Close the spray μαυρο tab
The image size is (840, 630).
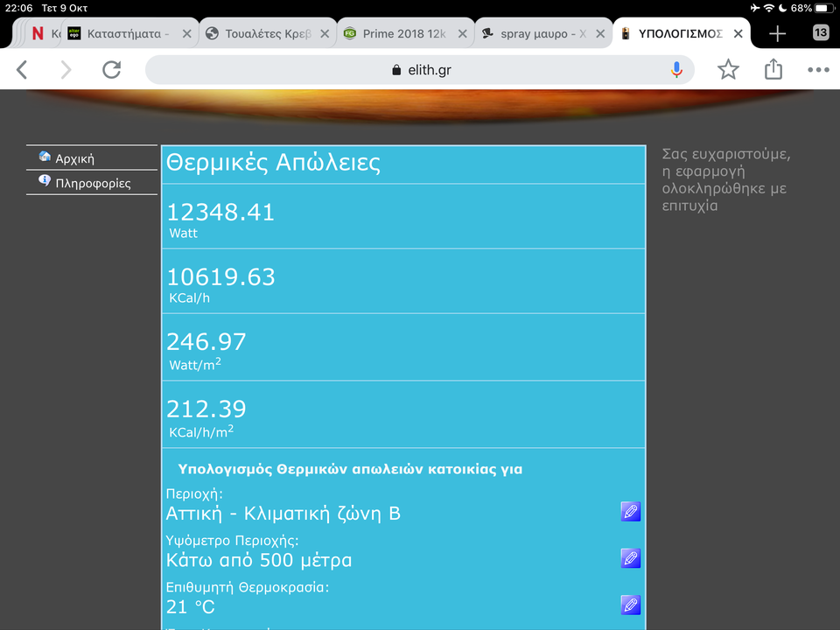[600, 34]
